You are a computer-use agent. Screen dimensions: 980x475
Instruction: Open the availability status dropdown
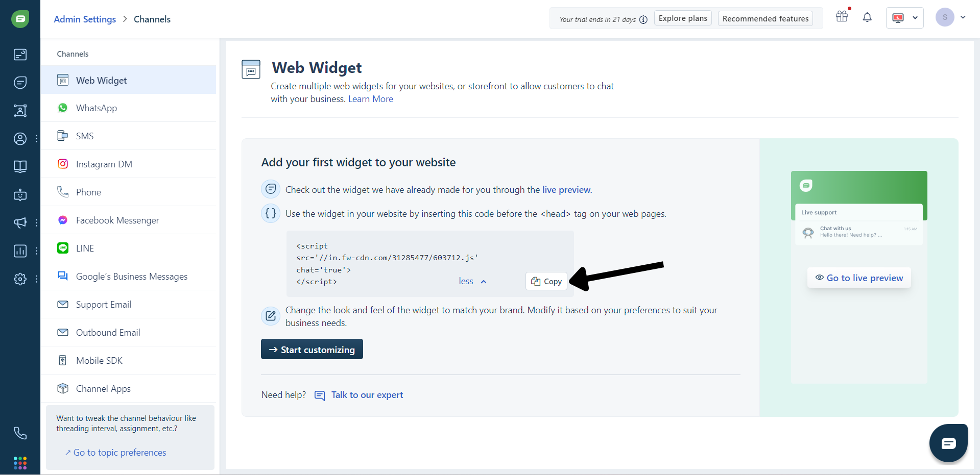click(x=904, y=18)
